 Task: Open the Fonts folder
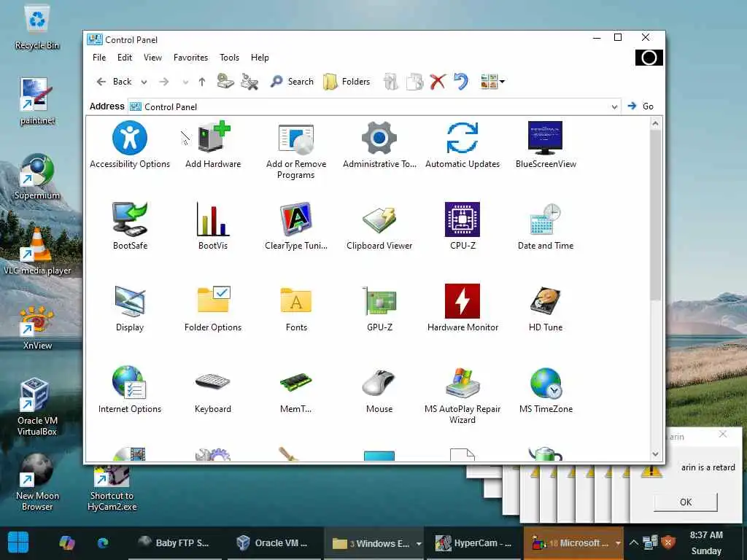296,308
